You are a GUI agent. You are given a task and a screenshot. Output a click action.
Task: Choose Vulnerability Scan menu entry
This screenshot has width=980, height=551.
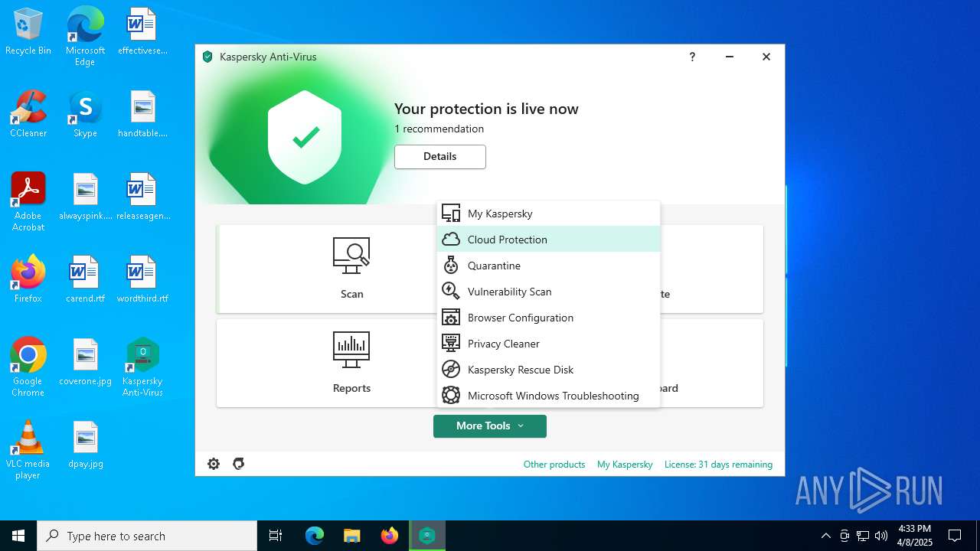(x=548, y=292)
